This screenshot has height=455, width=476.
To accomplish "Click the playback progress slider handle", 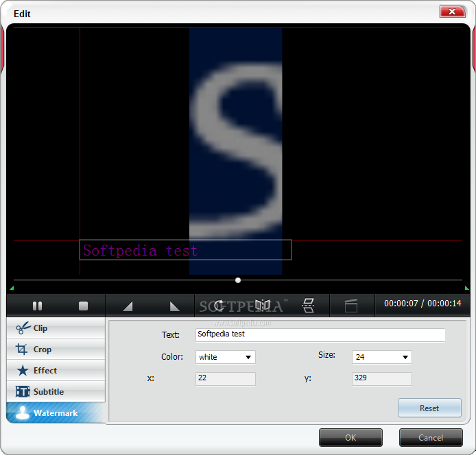I will 238,280.
